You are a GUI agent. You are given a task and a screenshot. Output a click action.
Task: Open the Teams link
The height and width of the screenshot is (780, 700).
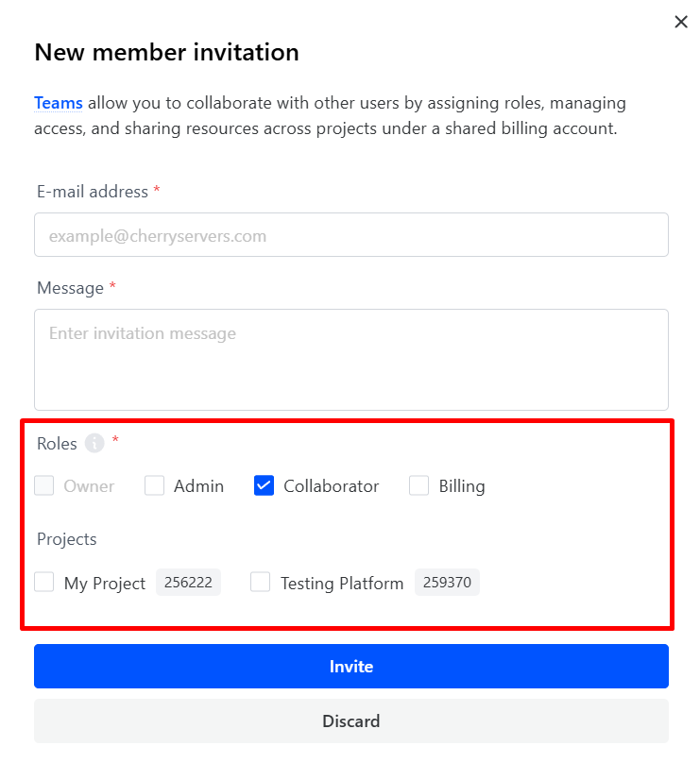pyautogui.click(x=59, y=103)
